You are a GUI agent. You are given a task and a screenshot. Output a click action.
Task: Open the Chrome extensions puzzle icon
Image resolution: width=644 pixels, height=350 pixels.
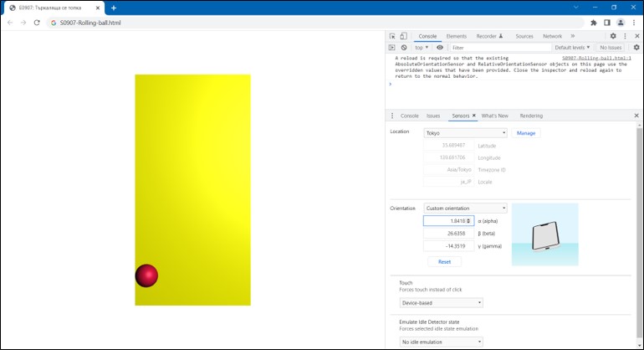[593, 23]
